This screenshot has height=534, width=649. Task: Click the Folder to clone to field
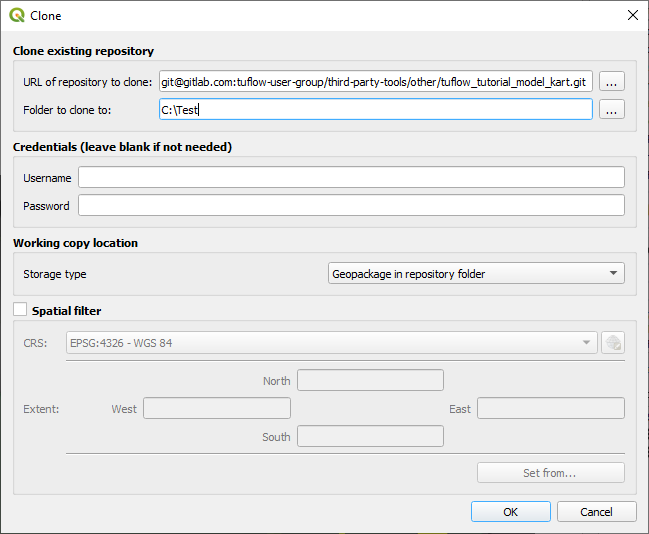[x=376, y=109]
